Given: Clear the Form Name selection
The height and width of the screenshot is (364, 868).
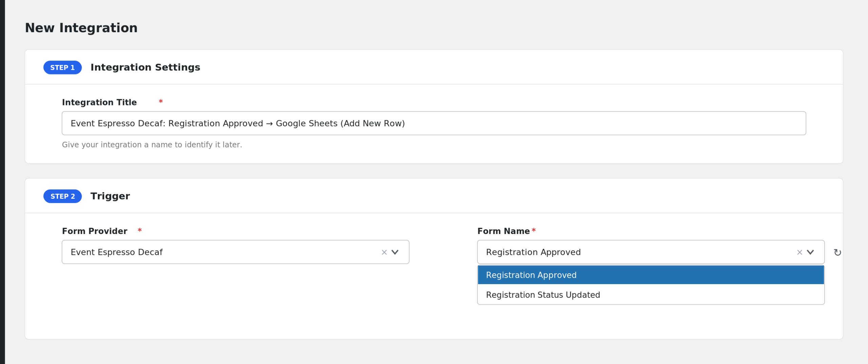Looking at the screenshot, I should tap(800, 252).
